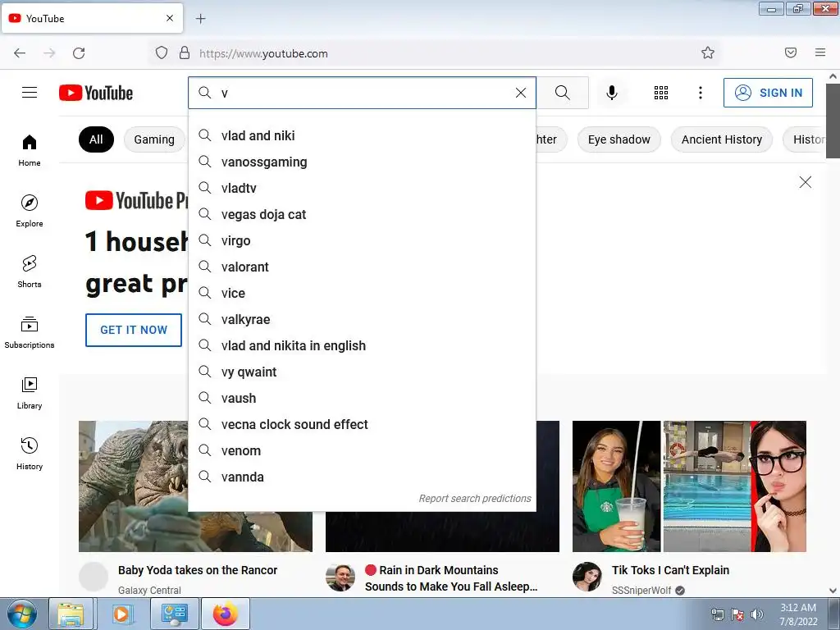Click SSSniperWolf channel avatar
Viewport: 840px width, 630px height.
587,577
